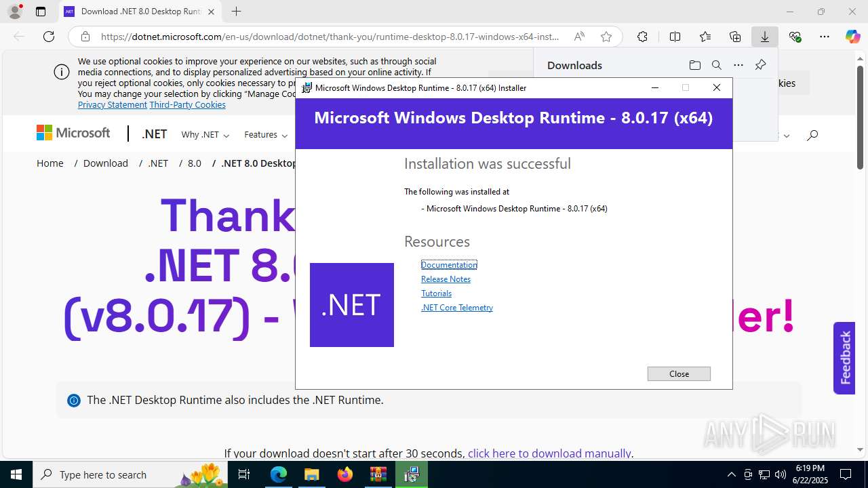Viewport: 868px width, 488px height.
Task: Open Collections icon in Edge toolbar
Action: click(x=735, y=37)
